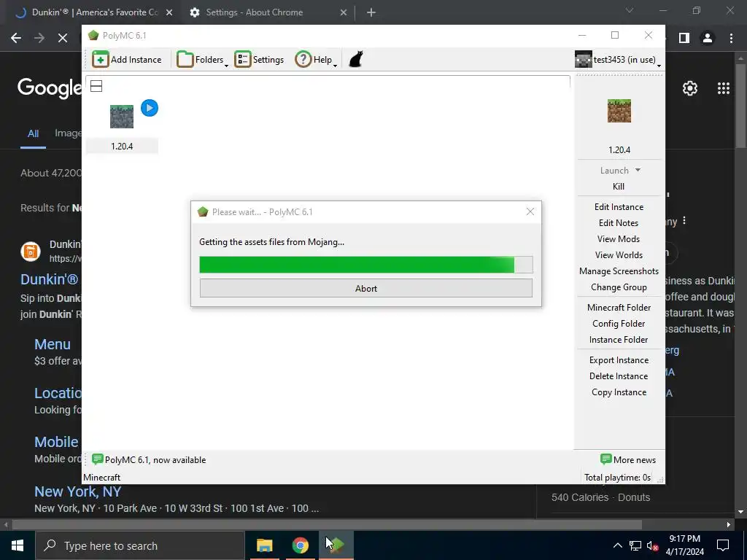The height and width of the screenshot is (560, 747).
Task: Toggle the Chrome side panel icon
Action: pyautogui.click(x=684, y=38)
